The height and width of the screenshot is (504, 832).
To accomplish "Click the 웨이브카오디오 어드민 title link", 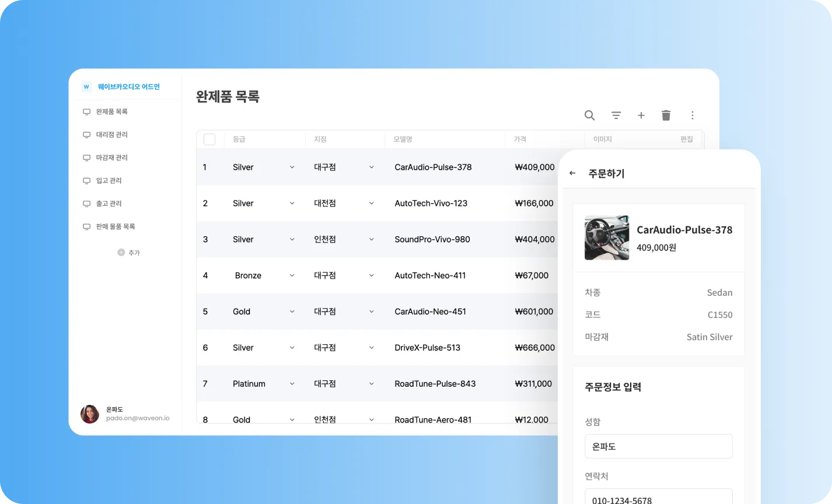I will pos(129,87).
